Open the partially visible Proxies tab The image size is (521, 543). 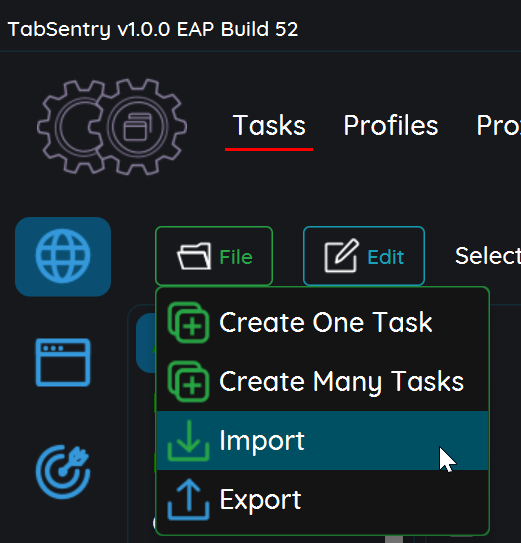[x=499, y=125]
